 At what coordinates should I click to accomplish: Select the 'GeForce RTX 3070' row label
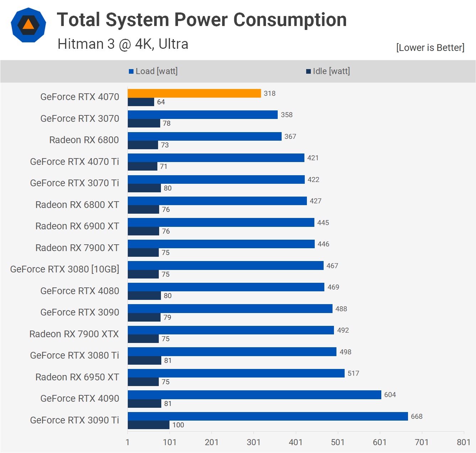click(80, 119)
